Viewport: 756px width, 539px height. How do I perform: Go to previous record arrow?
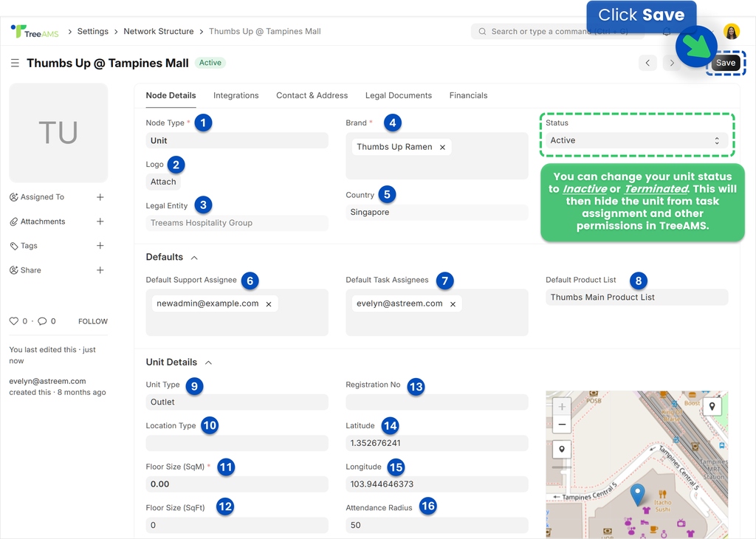click(647, 63)
